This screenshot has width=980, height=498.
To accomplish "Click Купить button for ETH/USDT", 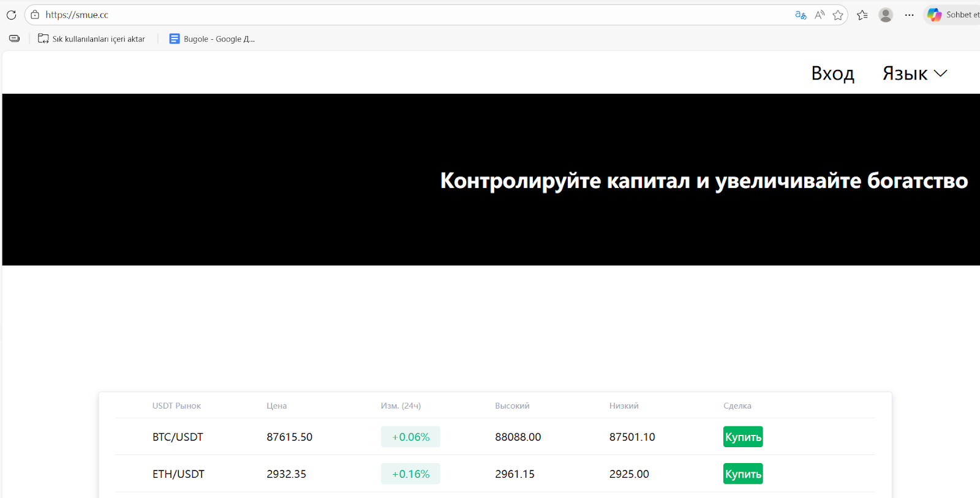I will [x=742, y=473].
